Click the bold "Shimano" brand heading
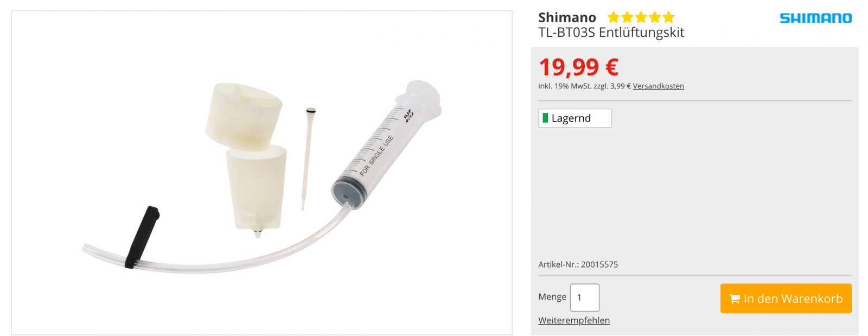The image size is (868, 336). tap(567, 17)
